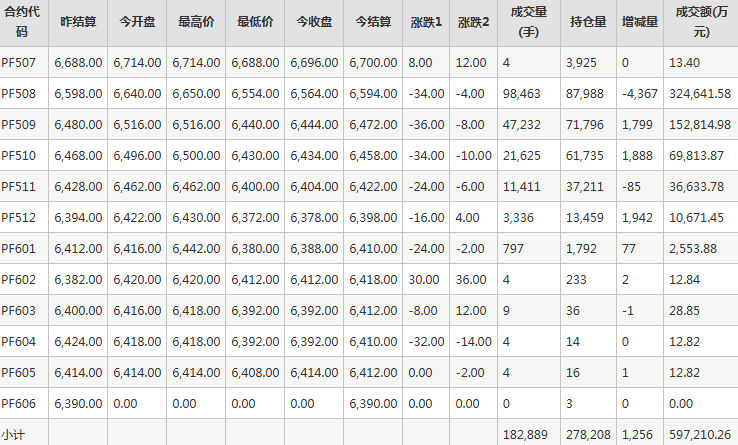The height and width of the screenshot is (445, 738).
Task: Click PF508 open interest 87,988
Action: pos(585,94)
